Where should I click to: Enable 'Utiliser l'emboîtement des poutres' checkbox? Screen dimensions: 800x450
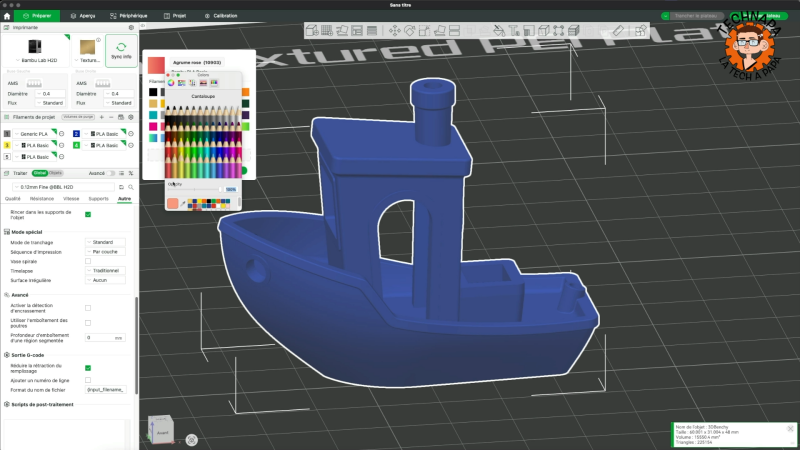pyautogui.click(x=88, y=323)
